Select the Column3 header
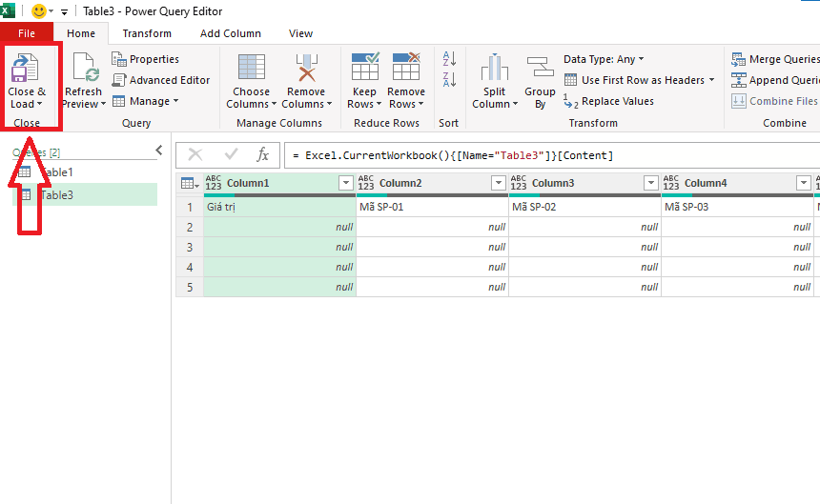The image size is (820, 504). [x=584, y=183]
